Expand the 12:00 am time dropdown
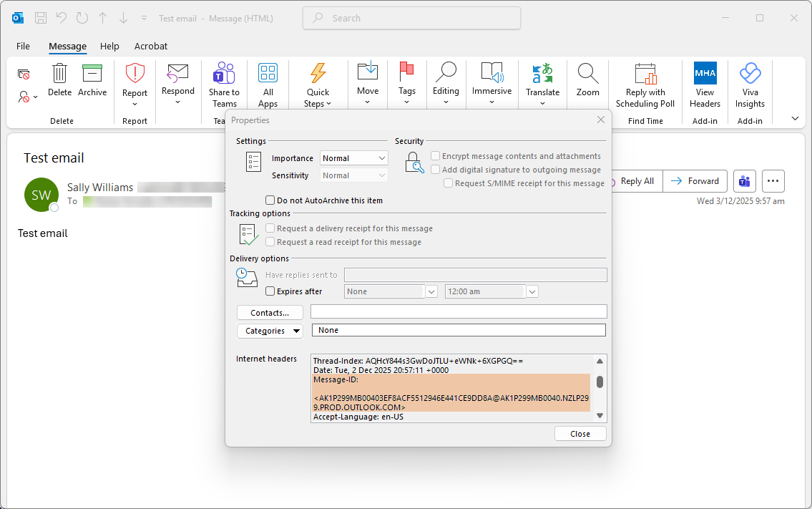Screen dimensions: 812x509 click(x=532, y=291)
